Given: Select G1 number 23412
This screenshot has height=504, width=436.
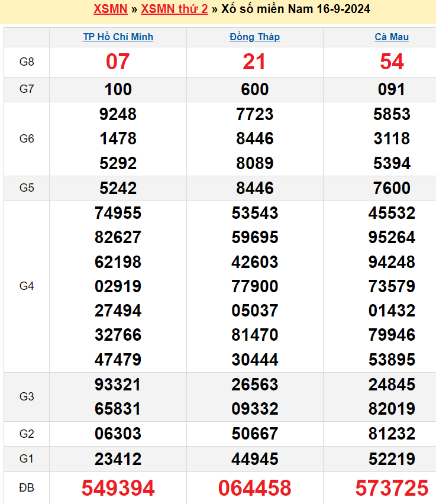Looking at the screenshot, I should click(x=118, y=459).
